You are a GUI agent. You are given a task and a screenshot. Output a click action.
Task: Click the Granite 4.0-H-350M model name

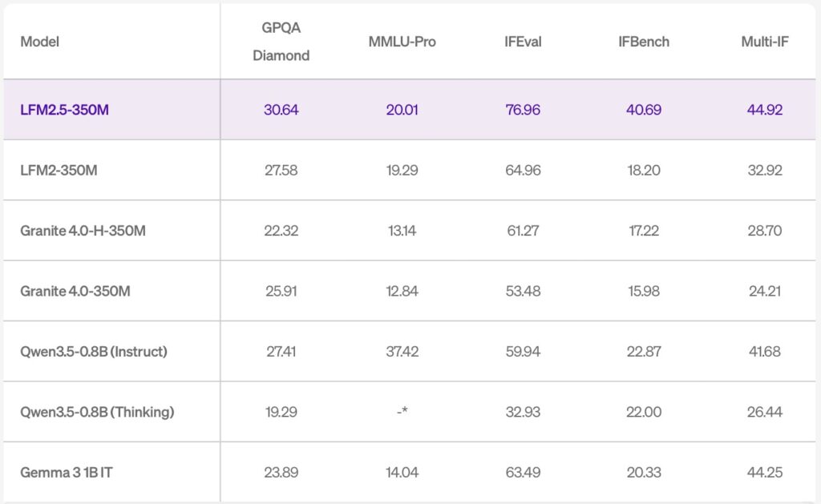(x=83, y=231)
